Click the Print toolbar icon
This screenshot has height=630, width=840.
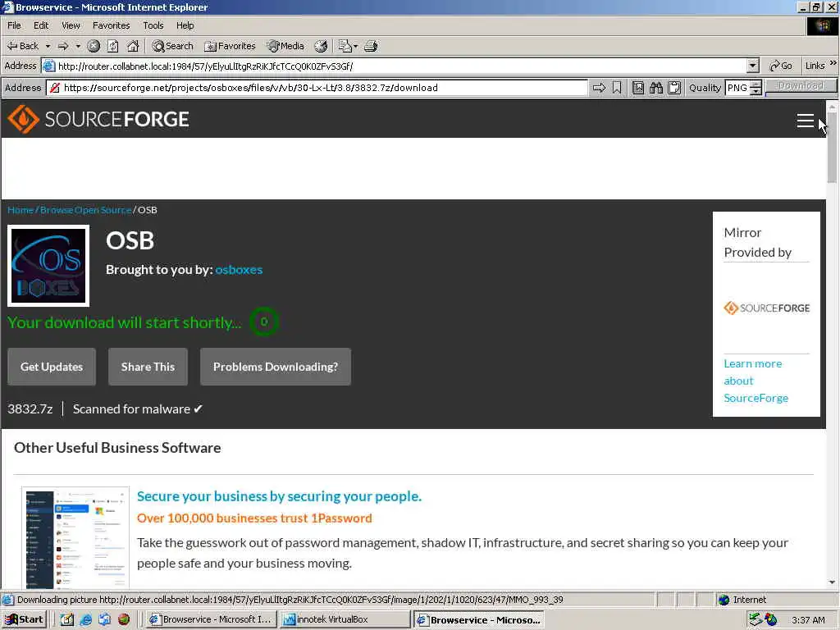pos(372,46)
